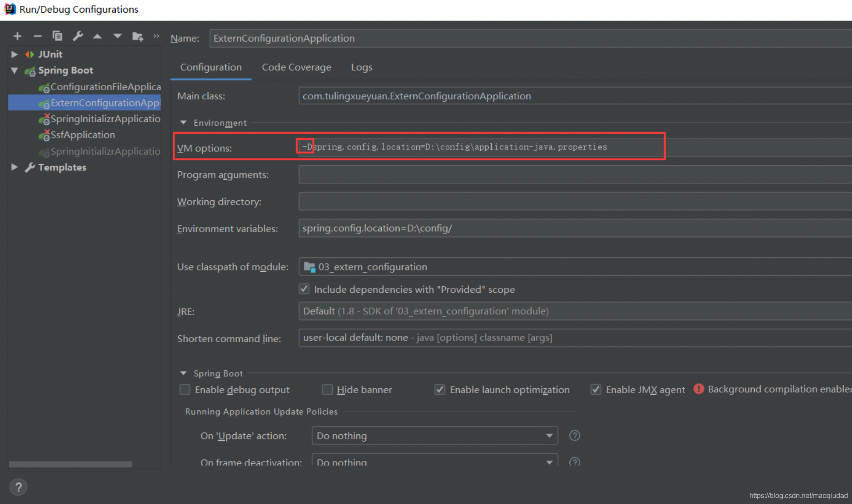This screenshot has width=852, height=504.
Task: Select SsfApplication in the configuration tree
Action: click(x=82, y=135)
